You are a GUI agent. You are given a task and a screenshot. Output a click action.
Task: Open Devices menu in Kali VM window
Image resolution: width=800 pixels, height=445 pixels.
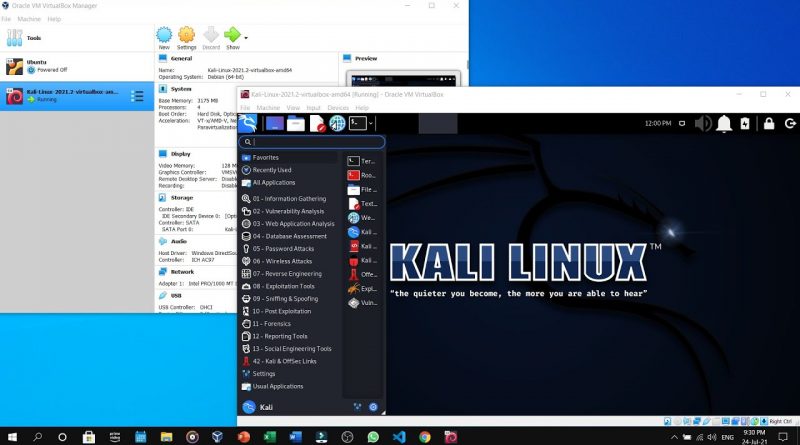click(x=338, y=108)
